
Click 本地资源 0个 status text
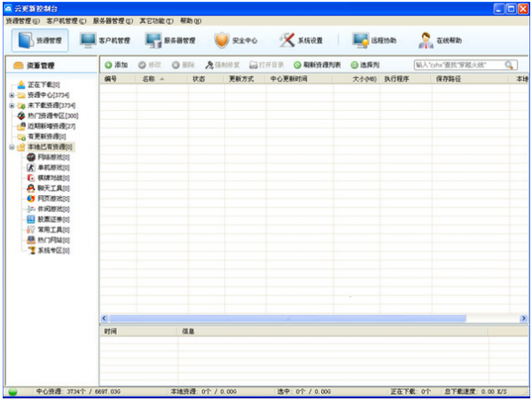(x=204, y=392)
